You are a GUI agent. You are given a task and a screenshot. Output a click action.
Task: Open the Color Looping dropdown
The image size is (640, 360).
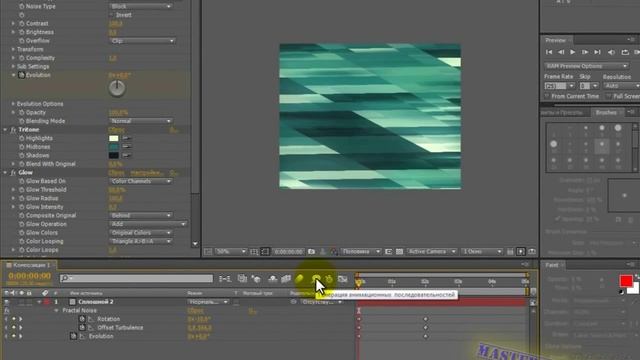click(x=141, y=241)
